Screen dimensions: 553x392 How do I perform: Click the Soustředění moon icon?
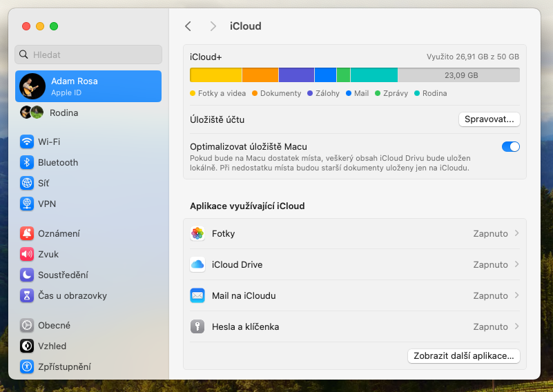pos(27,275)
